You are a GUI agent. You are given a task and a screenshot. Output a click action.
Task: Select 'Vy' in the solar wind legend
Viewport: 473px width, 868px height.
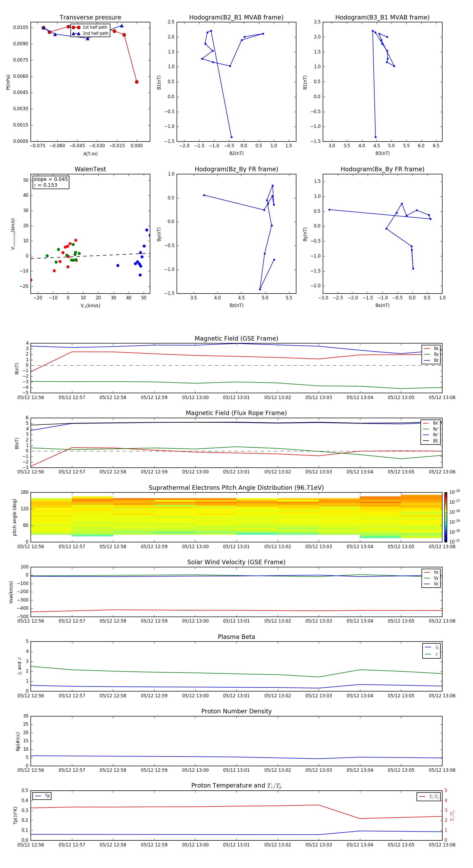[x=431, y=578]
